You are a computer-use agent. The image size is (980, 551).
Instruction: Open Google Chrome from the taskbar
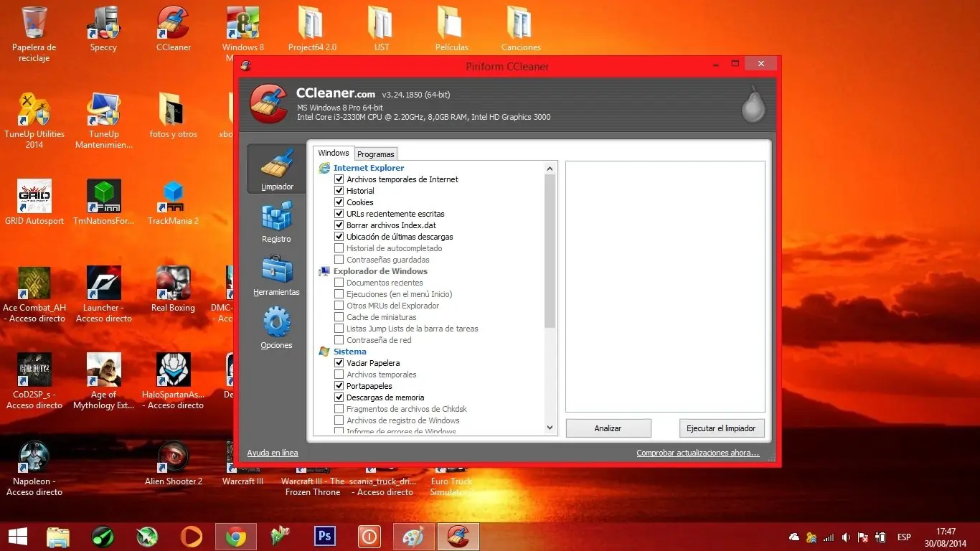pyautogui.click(x=236, y=536)
